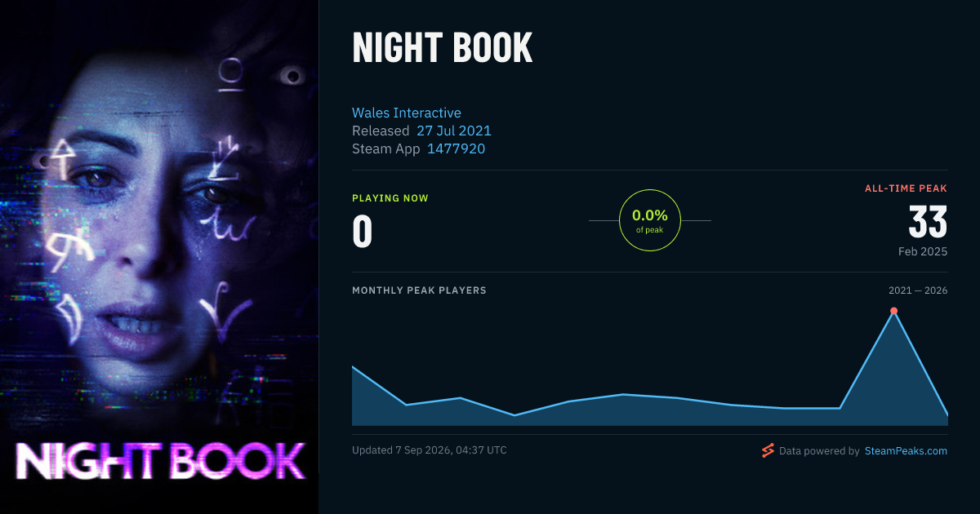Click the ALL-TIME PEAK label
Screen dimensions: 980x514
pyautogui.click(x=906, y=188)
